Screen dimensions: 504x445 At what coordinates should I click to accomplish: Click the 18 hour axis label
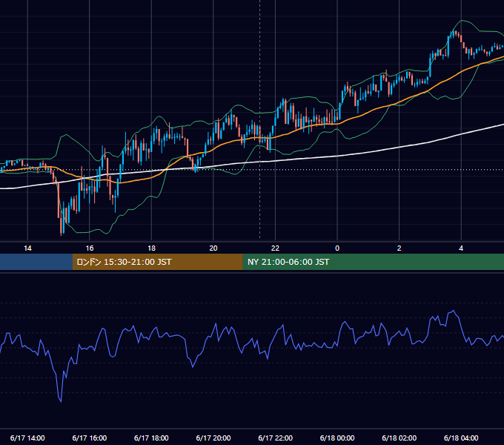pos(151,248)
